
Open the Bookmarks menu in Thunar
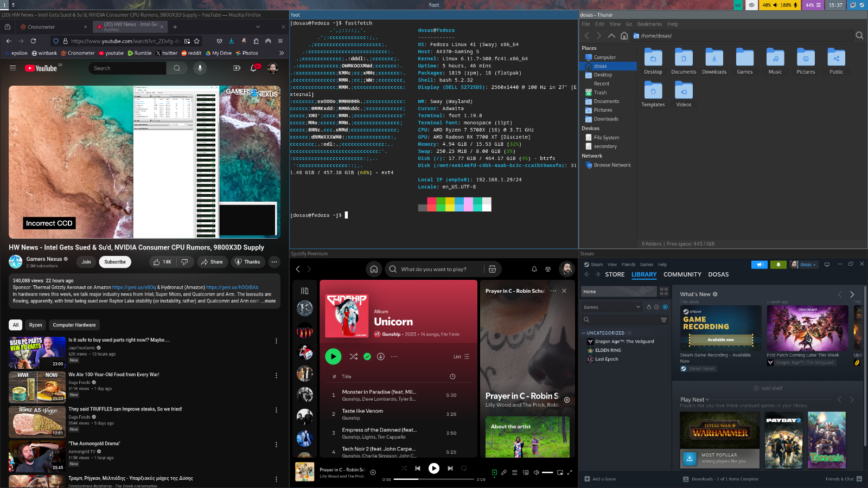pos(649,24)
